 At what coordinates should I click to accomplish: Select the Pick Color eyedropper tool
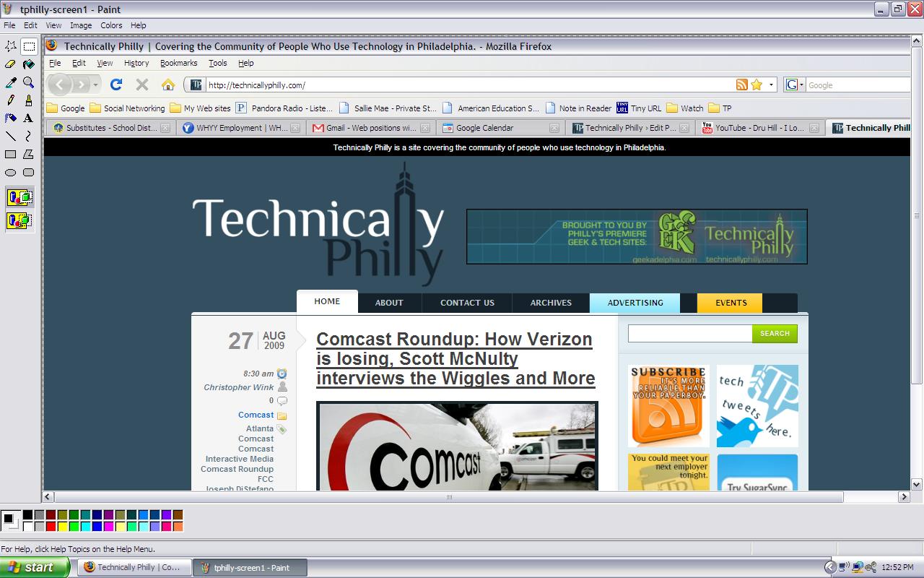pyautogui.click(x=11, y=82)
